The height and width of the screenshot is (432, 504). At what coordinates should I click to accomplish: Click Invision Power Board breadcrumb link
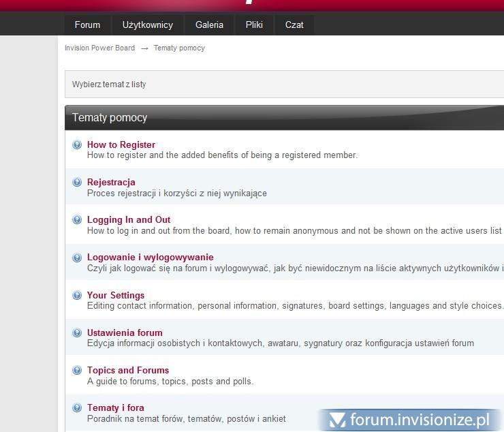point(99,48)
